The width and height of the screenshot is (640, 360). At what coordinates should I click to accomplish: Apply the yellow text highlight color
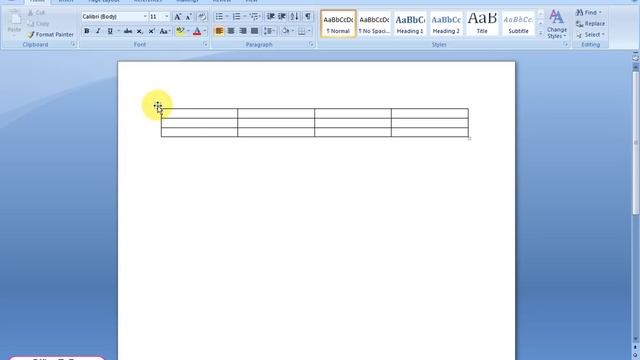pos(180,31)
